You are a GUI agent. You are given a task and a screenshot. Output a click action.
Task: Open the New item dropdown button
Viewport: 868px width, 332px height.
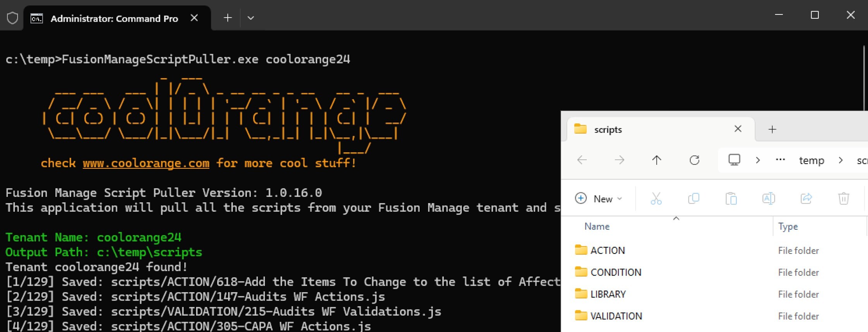click(x=599, y=199)
